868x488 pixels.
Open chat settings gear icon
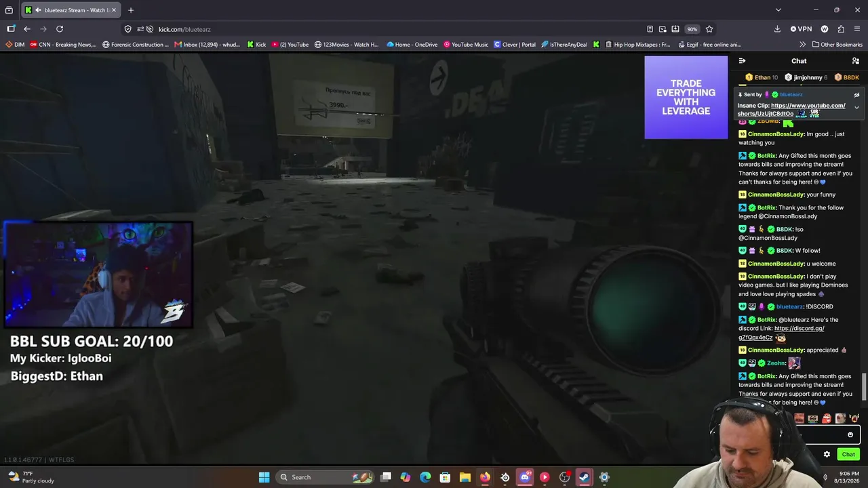click(827, 454)
